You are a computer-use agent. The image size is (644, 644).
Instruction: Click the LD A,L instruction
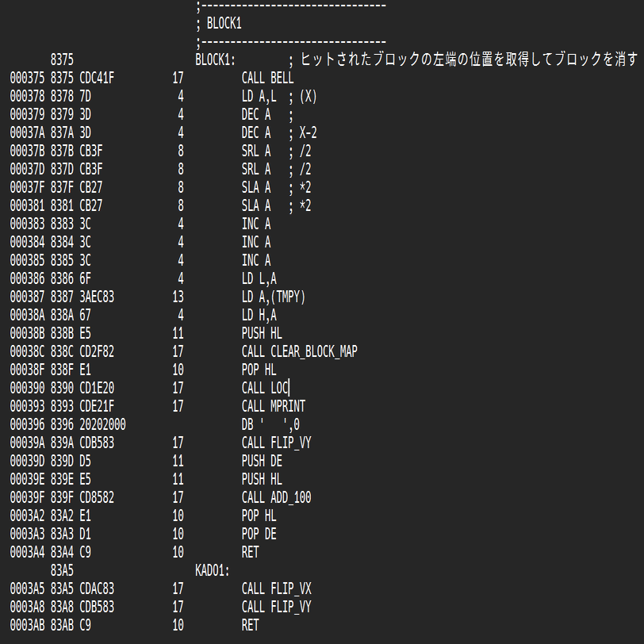[259, 97]
